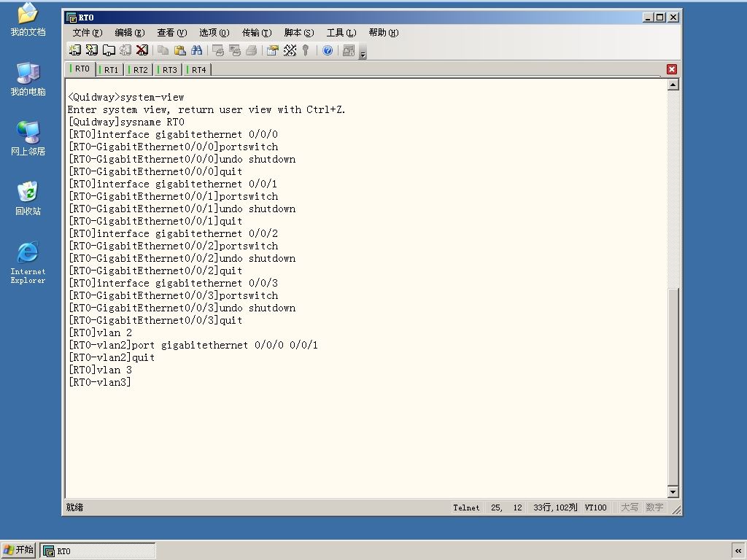Open the 文件(F) menu
The width and height of the screenshot is (747, 560).
click(88, 32)
